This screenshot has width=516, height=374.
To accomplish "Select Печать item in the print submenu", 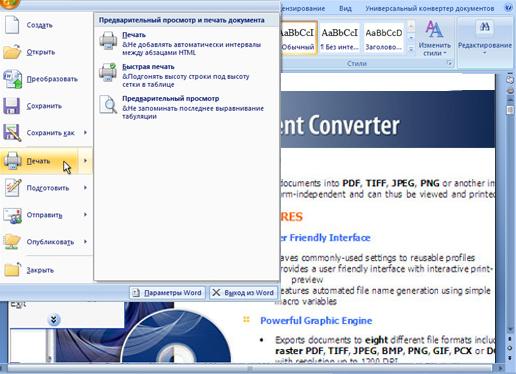I will pos(187,43).
